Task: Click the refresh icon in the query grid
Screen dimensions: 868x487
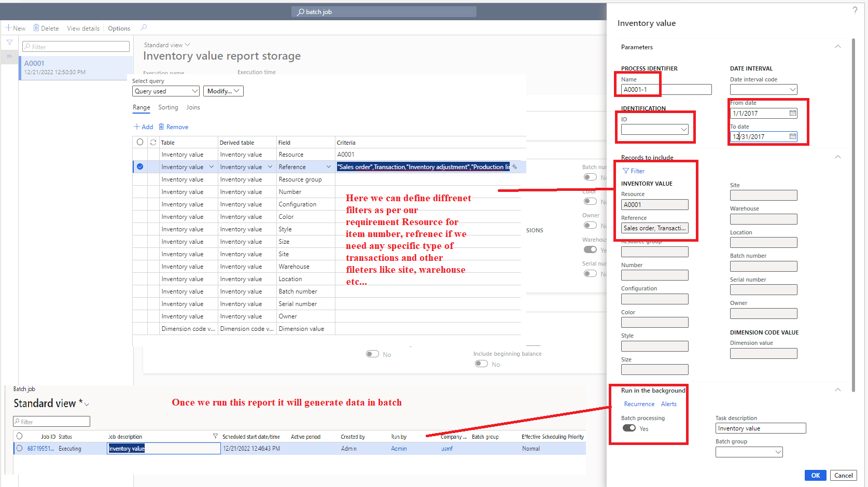Action: coord(153,142)
